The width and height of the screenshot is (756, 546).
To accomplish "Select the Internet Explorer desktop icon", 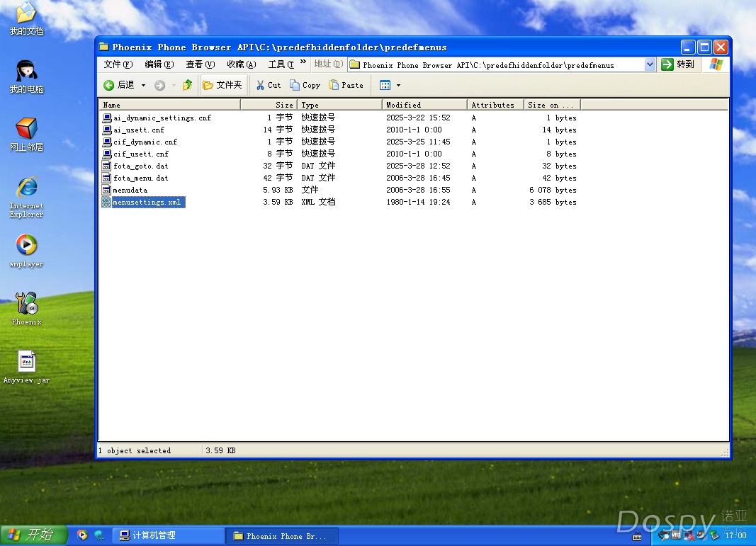I will [x=26, y=198].
